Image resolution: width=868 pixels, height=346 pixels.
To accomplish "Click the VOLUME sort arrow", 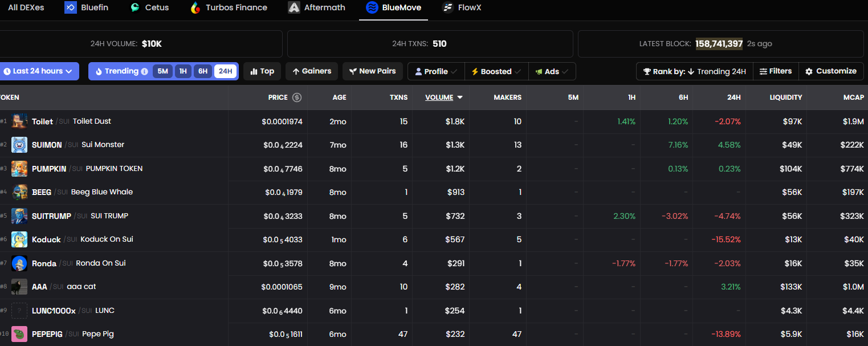I will coord(460,97).
